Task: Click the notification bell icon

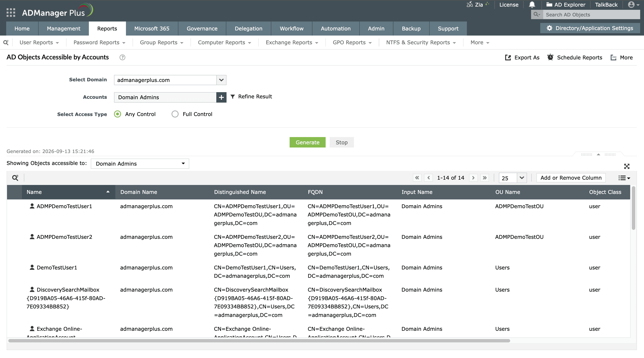Action: coord(532,5)
